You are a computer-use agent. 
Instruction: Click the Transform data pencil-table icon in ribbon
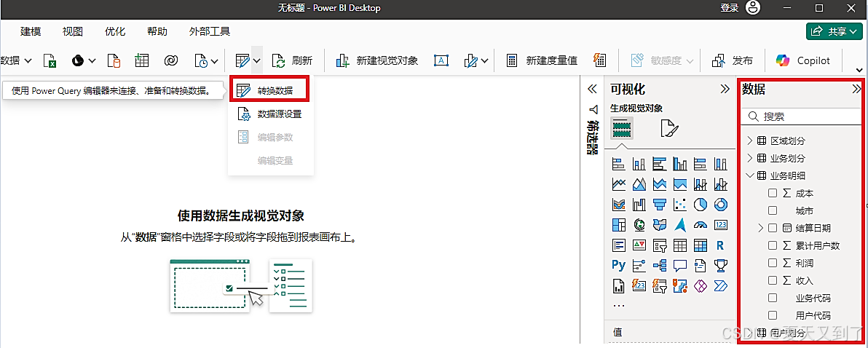(242, 61)
